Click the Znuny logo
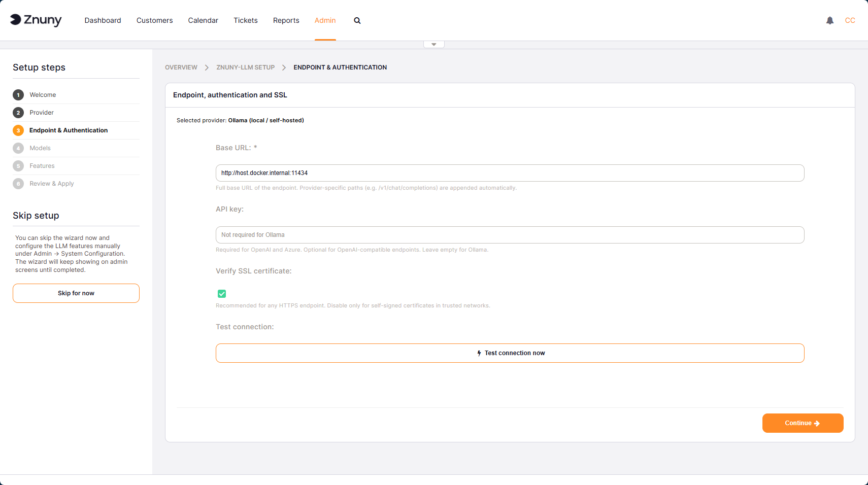Image resolution: width=868 pixels, height=485 pixels. click(x=36, y=20)
